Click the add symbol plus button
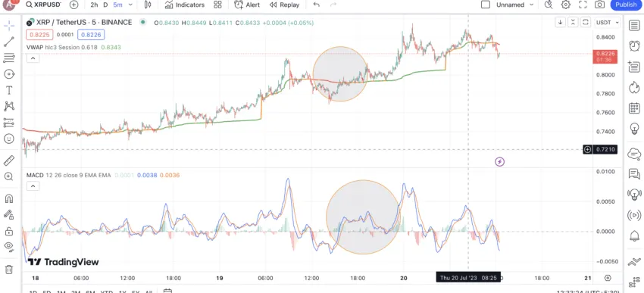The width and height of the screenshot is (644, 293). (x=74, y=5)
